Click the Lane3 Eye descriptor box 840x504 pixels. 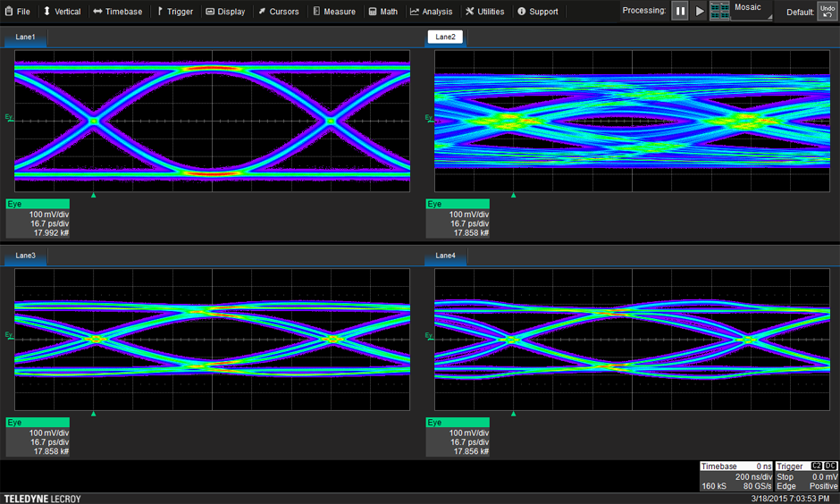38,437
